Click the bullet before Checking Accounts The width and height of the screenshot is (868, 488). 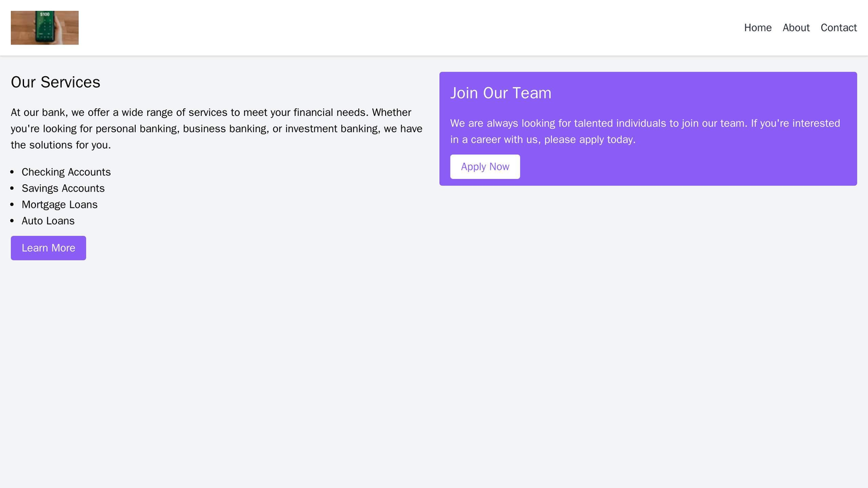tap(13, 172)
